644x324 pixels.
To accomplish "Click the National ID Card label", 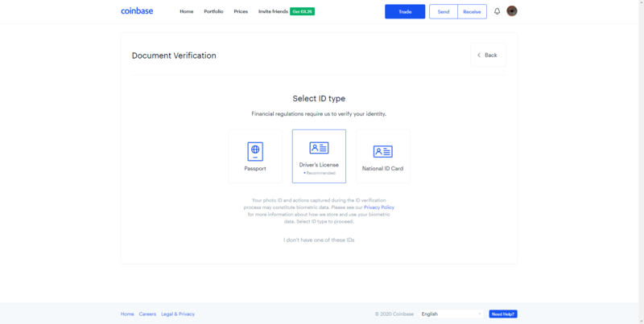I will pyautogui.click(x=383, y=169).
